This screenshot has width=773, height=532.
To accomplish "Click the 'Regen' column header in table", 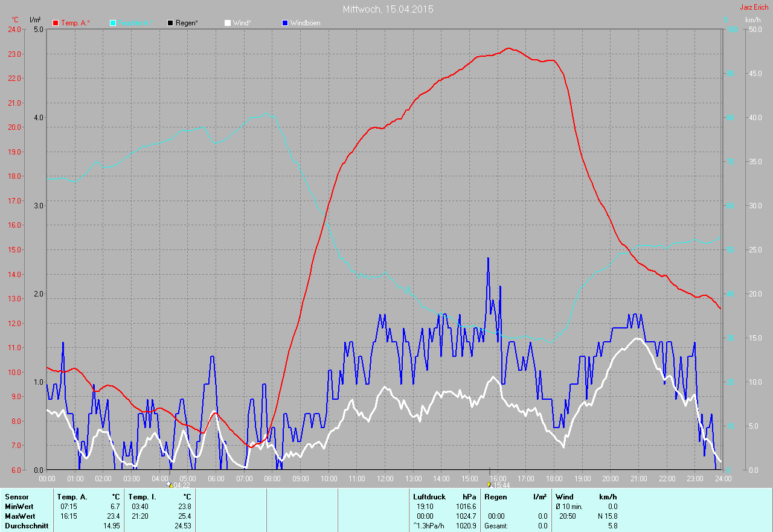I will tap(496, 497).
